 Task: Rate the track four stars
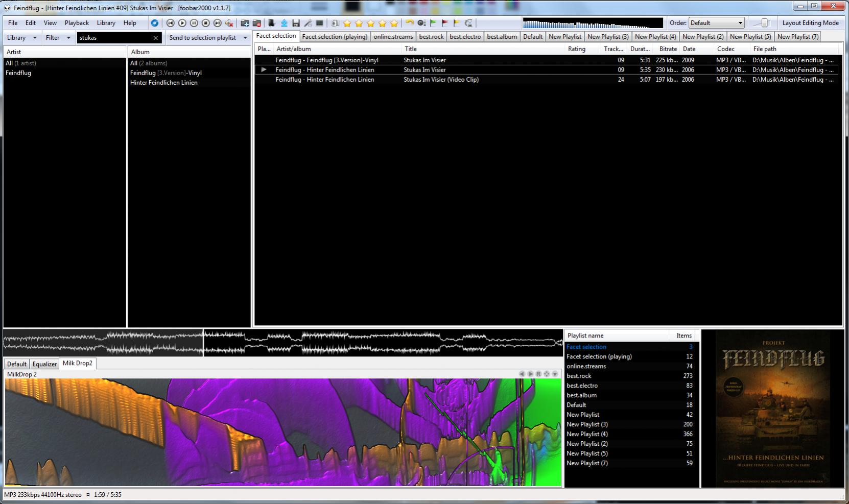coord(383,23)
